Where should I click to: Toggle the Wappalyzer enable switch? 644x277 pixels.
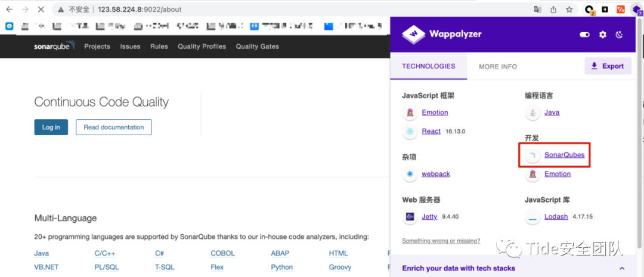[584, 35]
